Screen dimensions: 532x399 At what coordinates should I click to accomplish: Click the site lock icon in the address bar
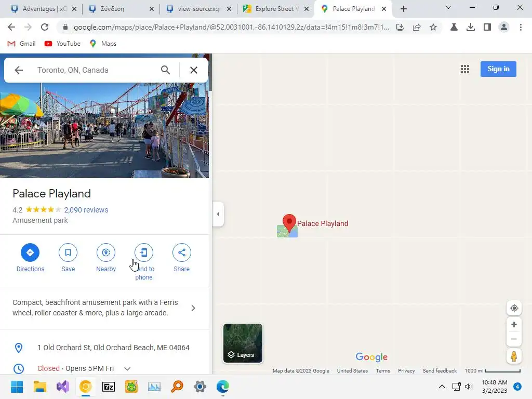point(65,27)
